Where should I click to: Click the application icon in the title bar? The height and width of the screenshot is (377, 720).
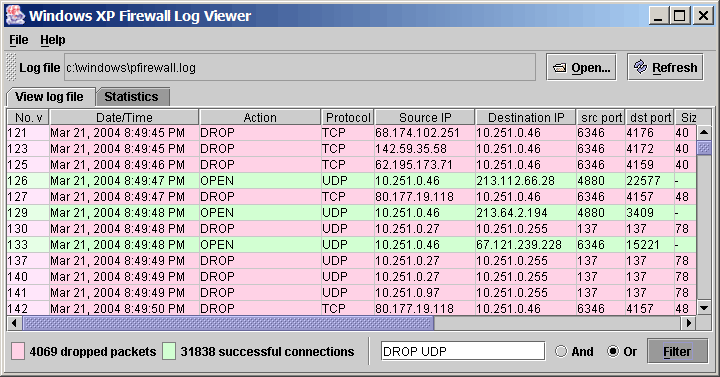tap(15, 15)
